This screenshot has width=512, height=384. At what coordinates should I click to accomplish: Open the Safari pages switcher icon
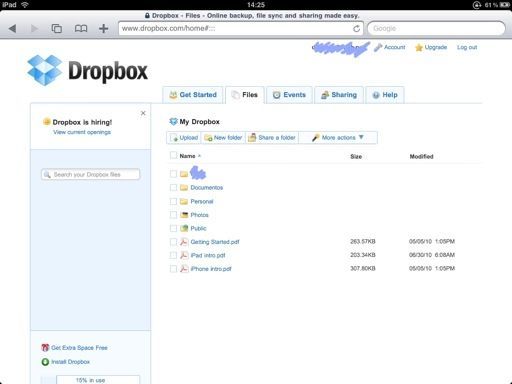coord(57,29)
